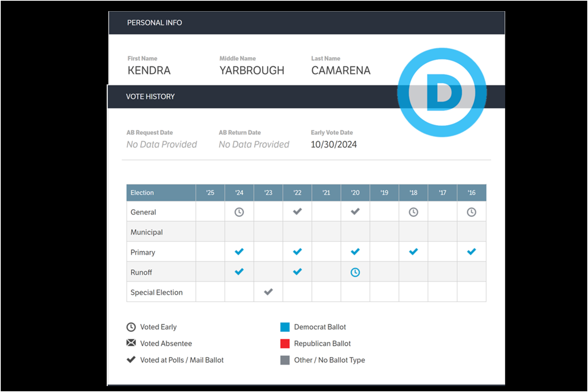Select the 2018 General voted-early clock icon
This screenshot has height=392, width=588.
click(413, 212)
